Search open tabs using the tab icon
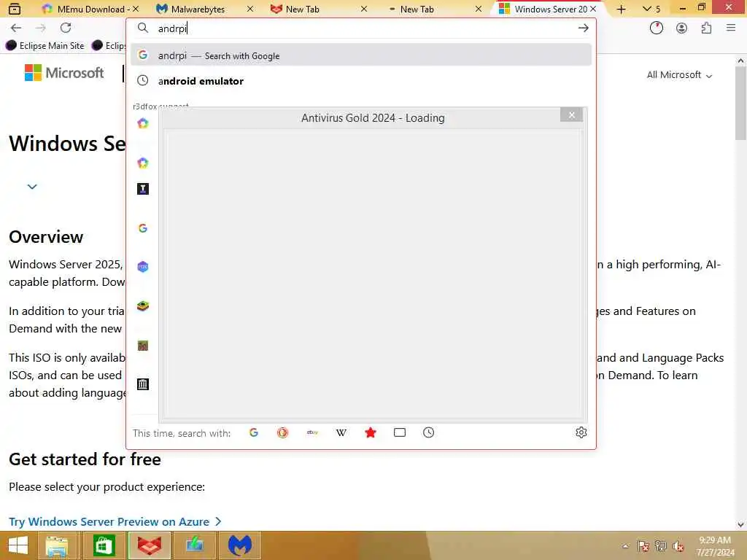Screen dimensions: 747x560 400,432
